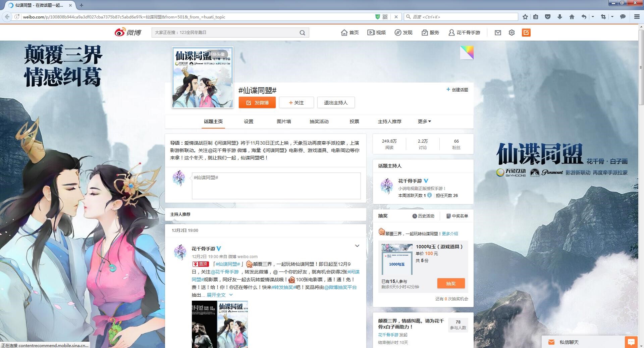Open the orange private chat bubble icon
This screenshot has width=644, height=348.
tap(631, 342)
